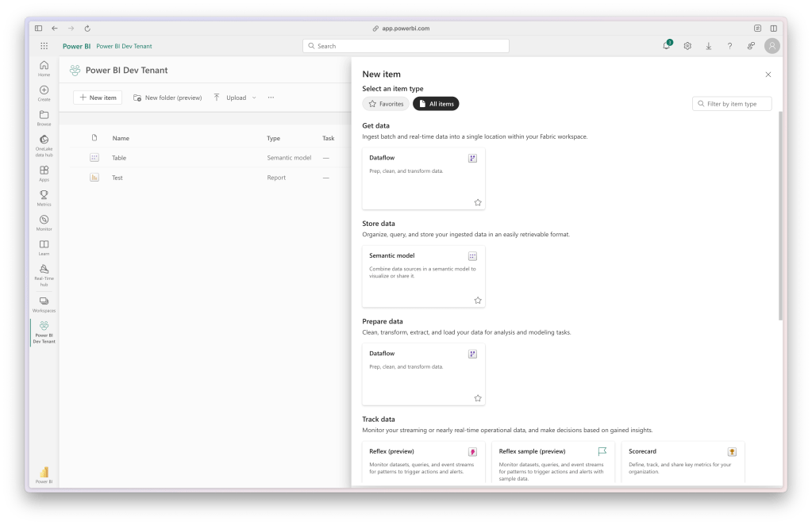Open the help question mark icon
This screenshot has width=812, height=525.
(x=729, y=46)
